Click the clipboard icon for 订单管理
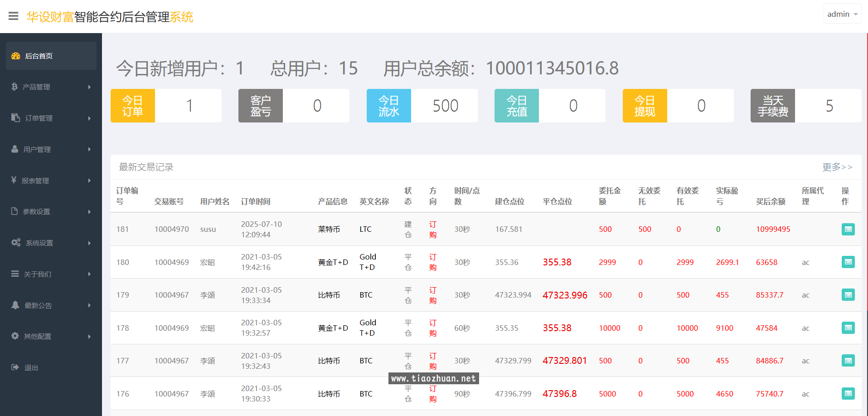The height and width of the screenshot is (416, 868). [15, 117]
